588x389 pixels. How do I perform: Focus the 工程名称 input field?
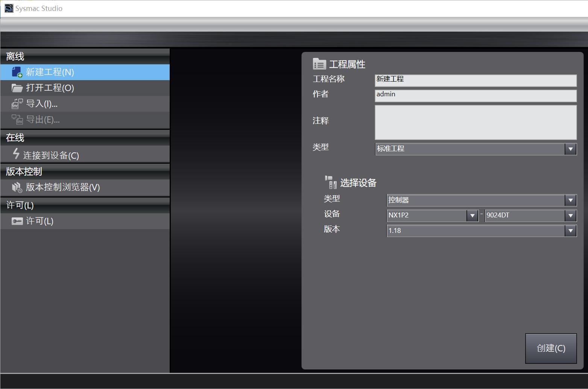(476, 81)
